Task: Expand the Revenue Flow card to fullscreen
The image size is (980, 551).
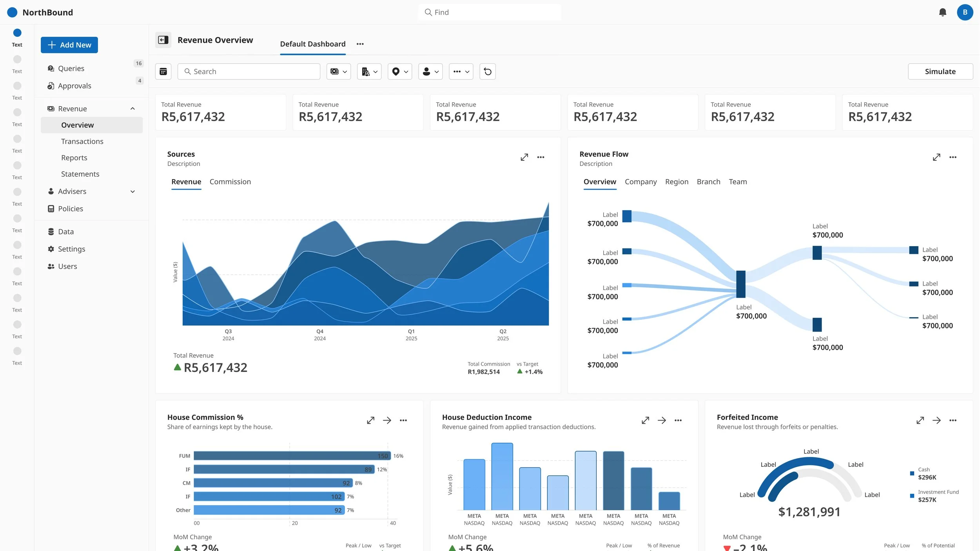Action: (x=936, y=157)
